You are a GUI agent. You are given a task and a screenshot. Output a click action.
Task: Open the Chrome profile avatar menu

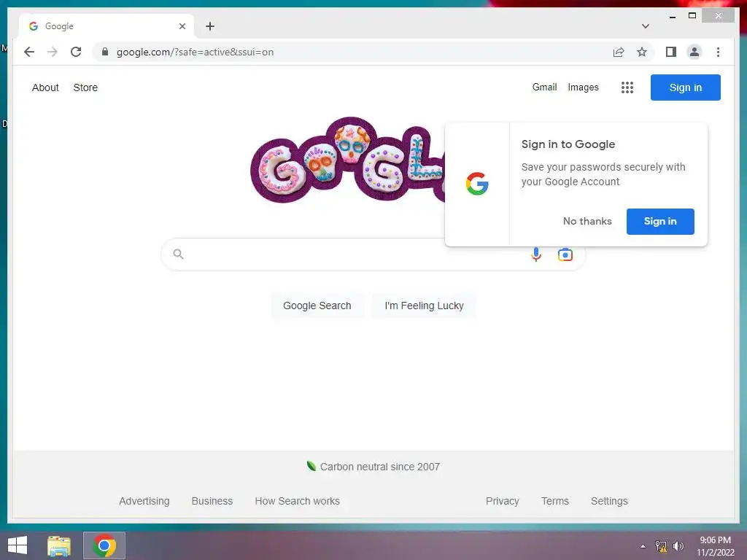pyautogui.click(x=694, y=52)
